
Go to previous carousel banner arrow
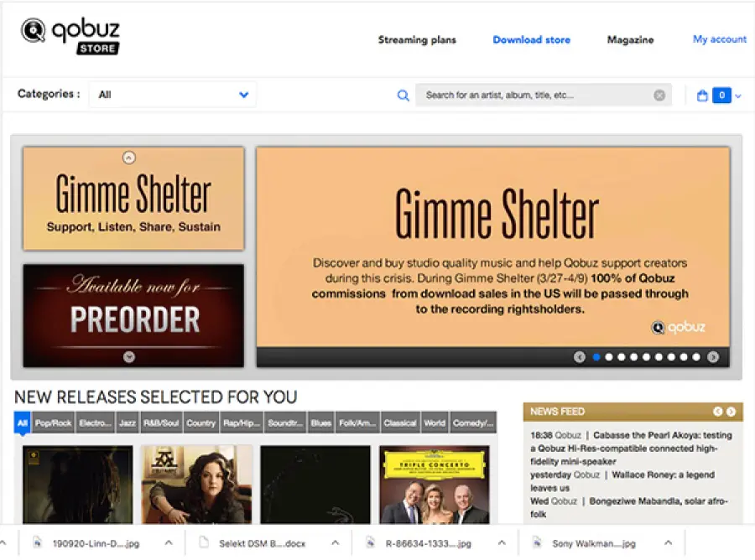click(579, 357)
